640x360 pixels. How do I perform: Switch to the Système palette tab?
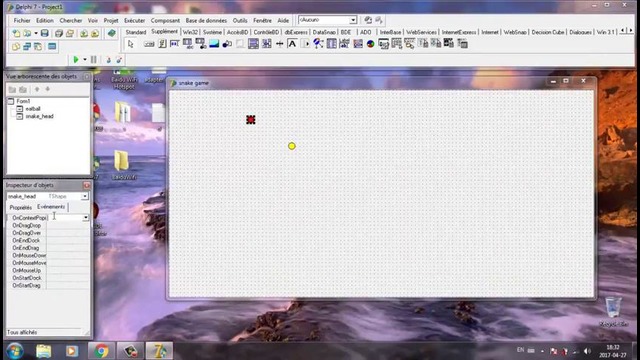tap(212, 32)
